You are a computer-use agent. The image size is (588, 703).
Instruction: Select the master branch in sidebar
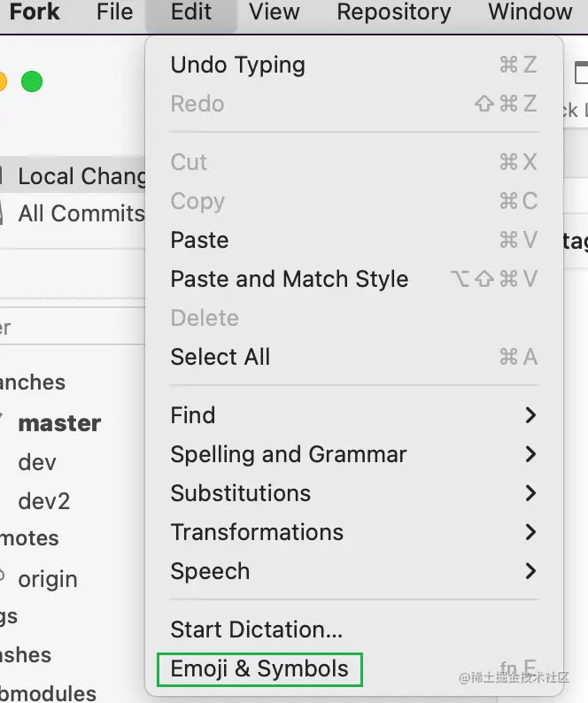pyautogui.click(x=59, y=423)
